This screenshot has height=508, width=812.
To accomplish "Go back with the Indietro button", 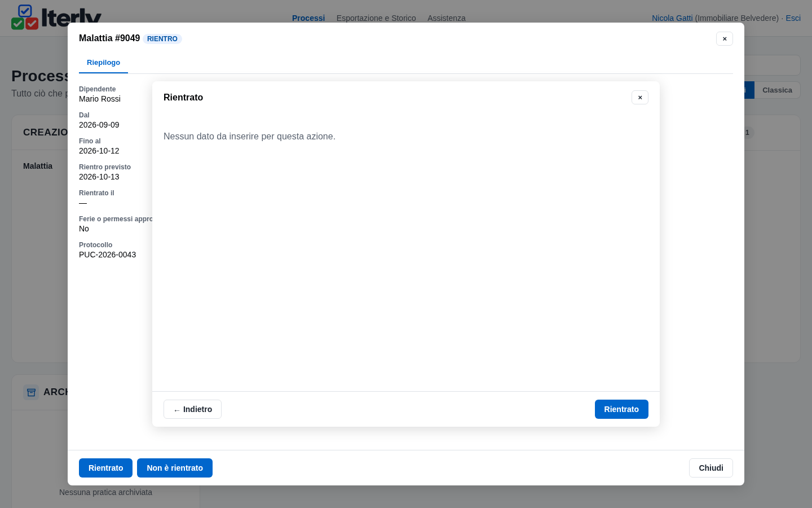I will click(192, 409).
